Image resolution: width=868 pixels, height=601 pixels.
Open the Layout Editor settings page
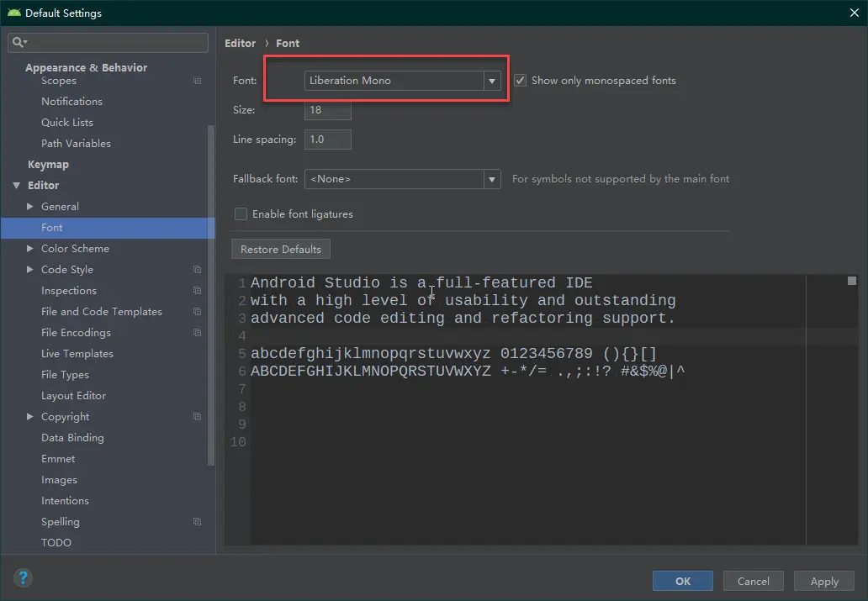pyautogui.click(x=73, y=396)
